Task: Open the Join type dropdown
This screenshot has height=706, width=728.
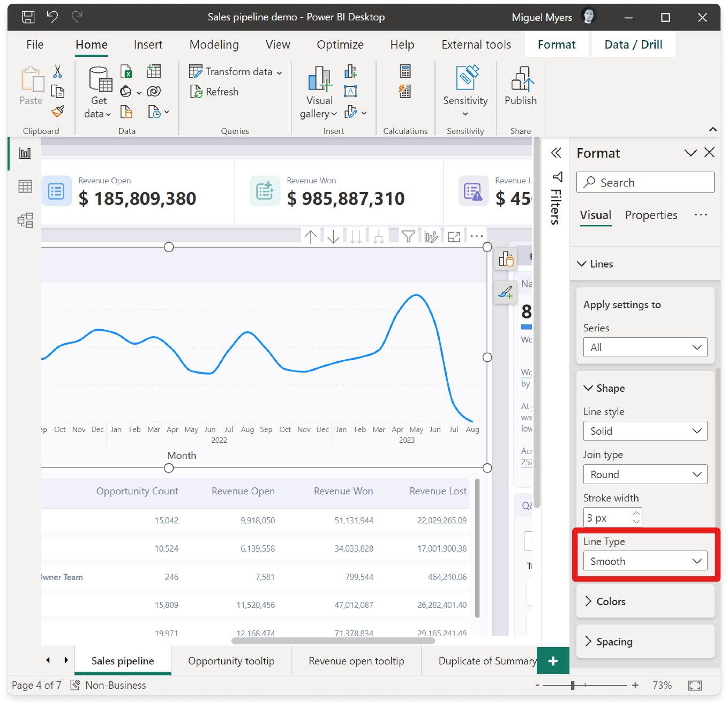Action: 645,474
